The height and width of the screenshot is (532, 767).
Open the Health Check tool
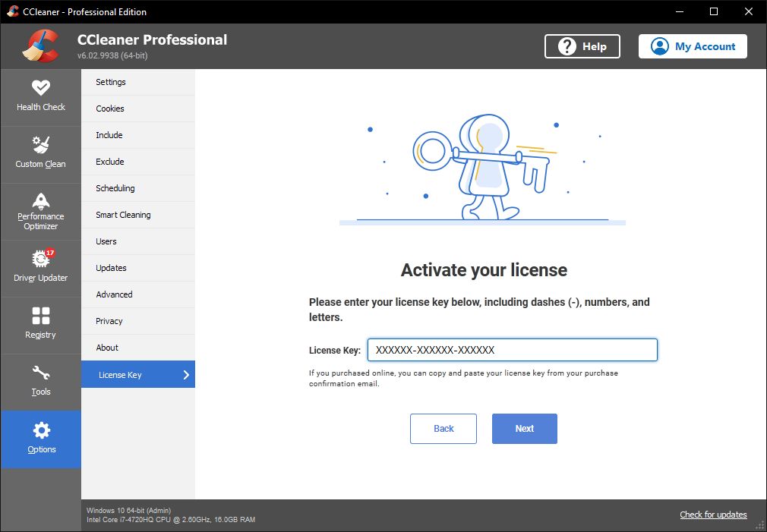(41, 96)
